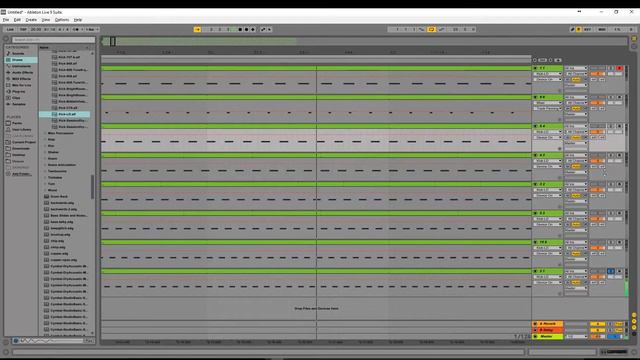Open User Library under Places

coord(22,129)
